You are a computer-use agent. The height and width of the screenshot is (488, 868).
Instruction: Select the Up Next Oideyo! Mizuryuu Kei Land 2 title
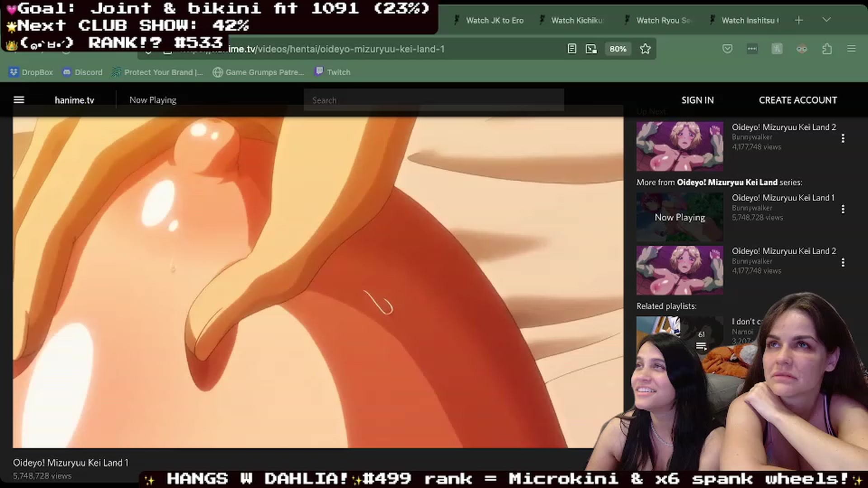click(x=784, y=127)
